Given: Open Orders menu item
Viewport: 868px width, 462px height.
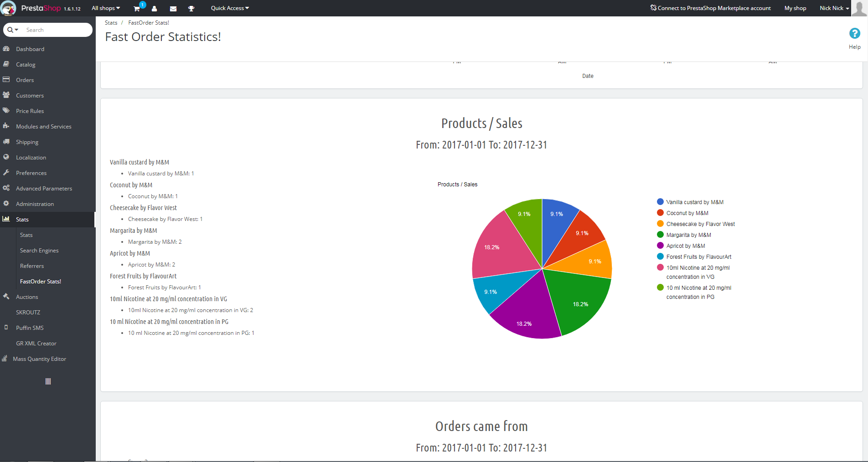Looking at the screenshot, I should pyautogui.click(x=25, y=80).
